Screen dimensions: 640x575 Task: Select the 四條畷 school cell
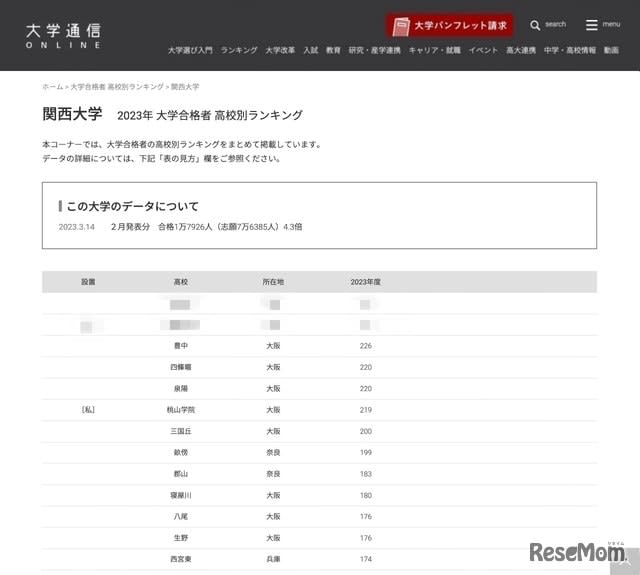(x=181, y=367)
